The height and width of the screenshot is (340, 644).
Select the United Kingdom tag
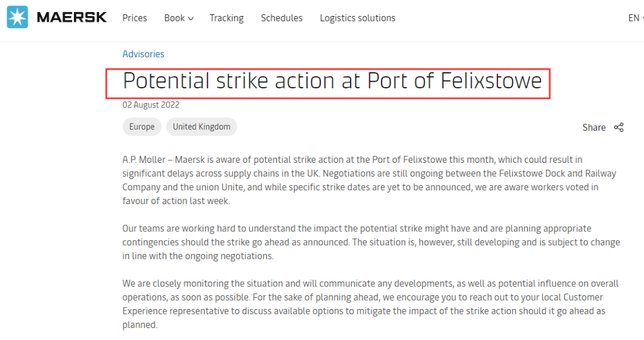click(202, 126)
